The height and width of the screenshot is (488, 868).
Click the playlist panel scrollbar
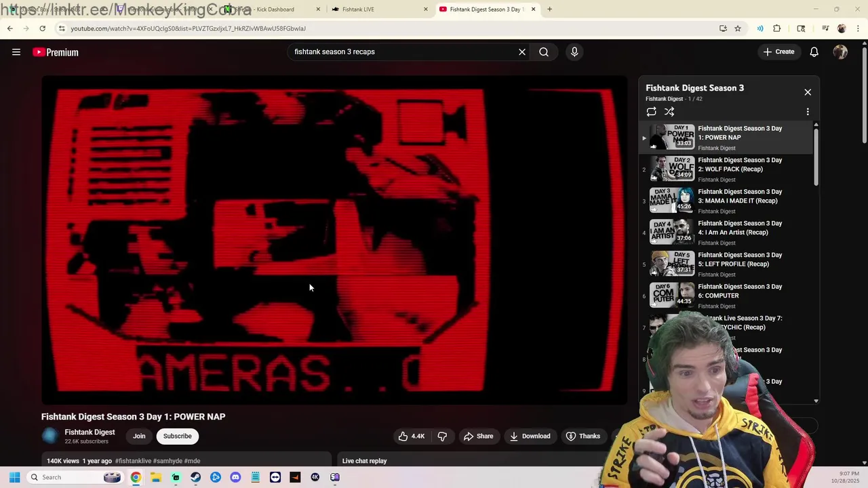tap(816, 156)
